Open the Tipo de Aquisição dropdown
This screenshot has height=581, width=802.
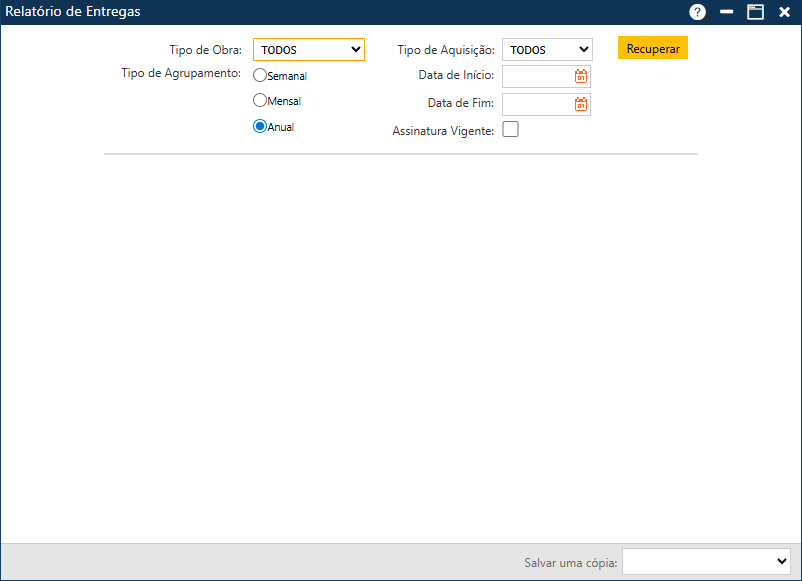click(546, 48)
